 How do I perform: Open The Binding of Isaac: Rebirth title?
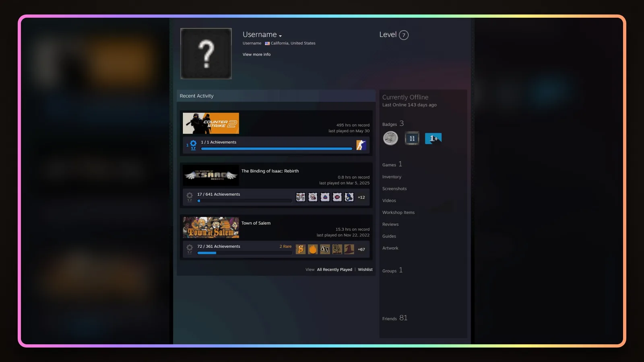point(270,171)
